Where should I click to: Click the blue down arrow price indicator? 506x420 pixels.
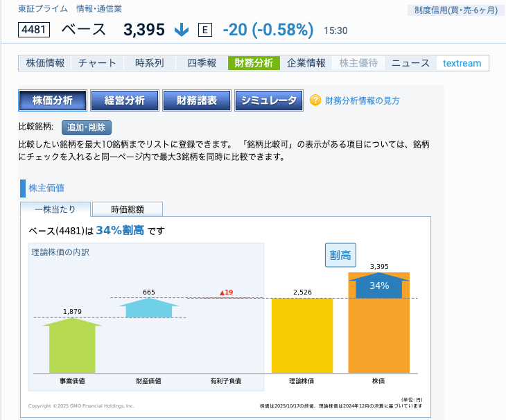click(181, 30)
